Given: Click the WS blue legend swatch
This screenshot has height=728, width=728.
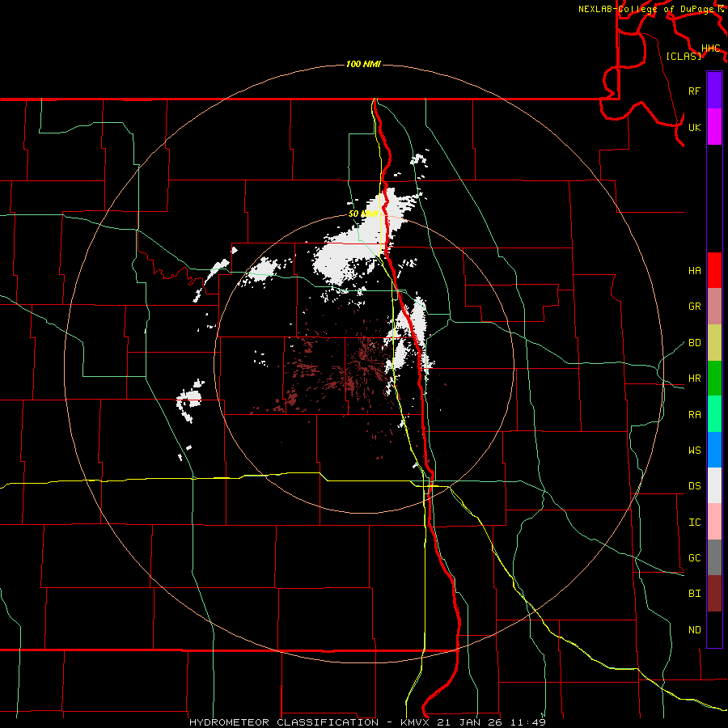Looking at the screenshot, I should (x=714, y=450).
